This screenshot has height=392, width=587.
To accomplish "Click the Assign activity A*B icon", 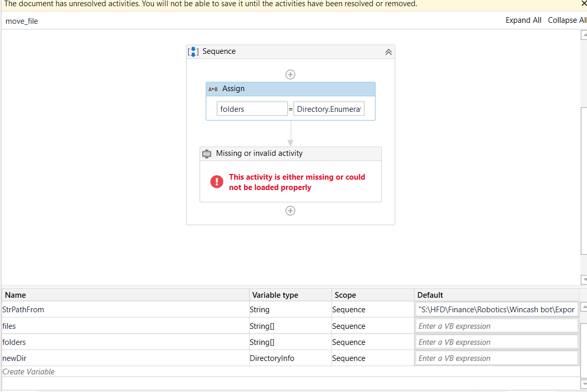I will [213, 89].
